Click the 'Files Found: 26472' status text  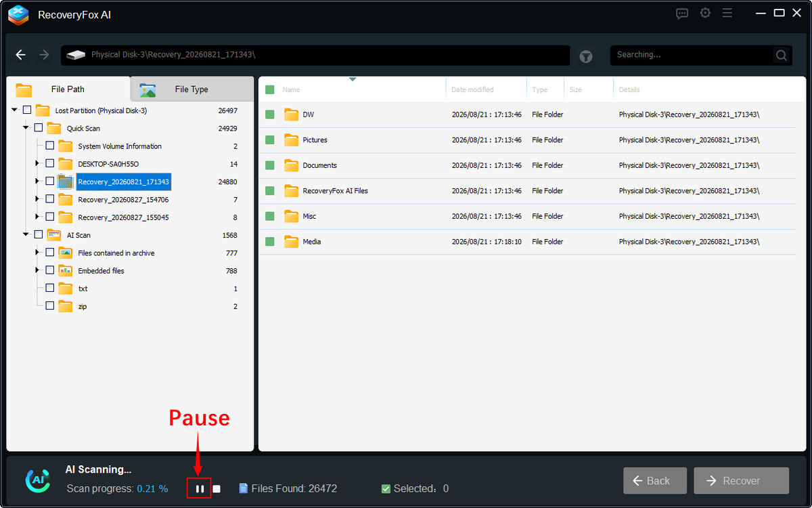[x=294, y=488]
